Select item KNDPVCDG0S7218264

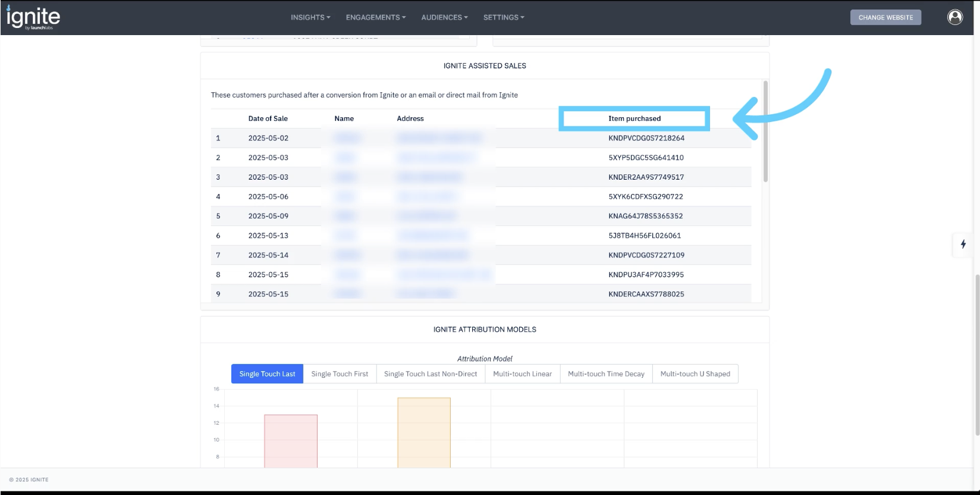(x=646, y=138)
